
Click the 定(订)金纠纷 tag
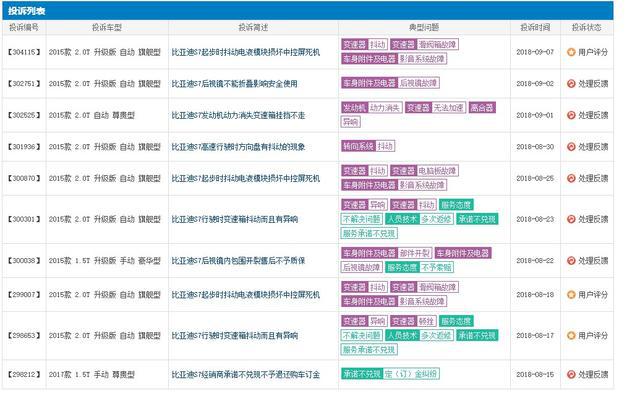pyautogui.click(x=411, y=373)
